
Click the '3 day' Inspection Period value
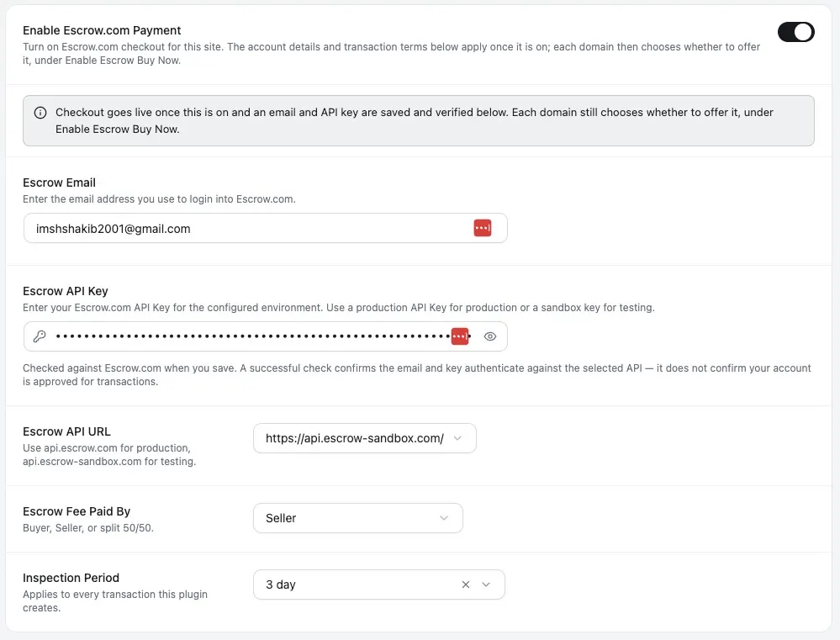[x=281, y=584]
